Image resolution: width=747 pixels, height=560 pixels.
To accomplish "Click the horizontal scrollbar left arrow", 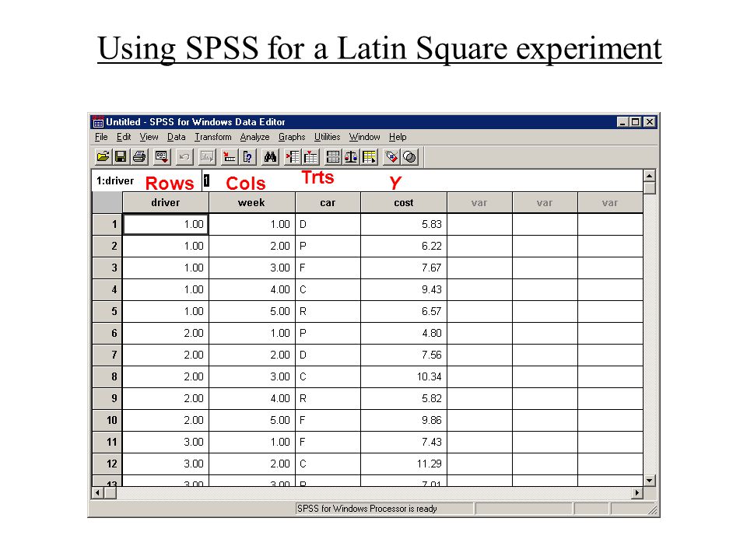I will click(98, 492).
